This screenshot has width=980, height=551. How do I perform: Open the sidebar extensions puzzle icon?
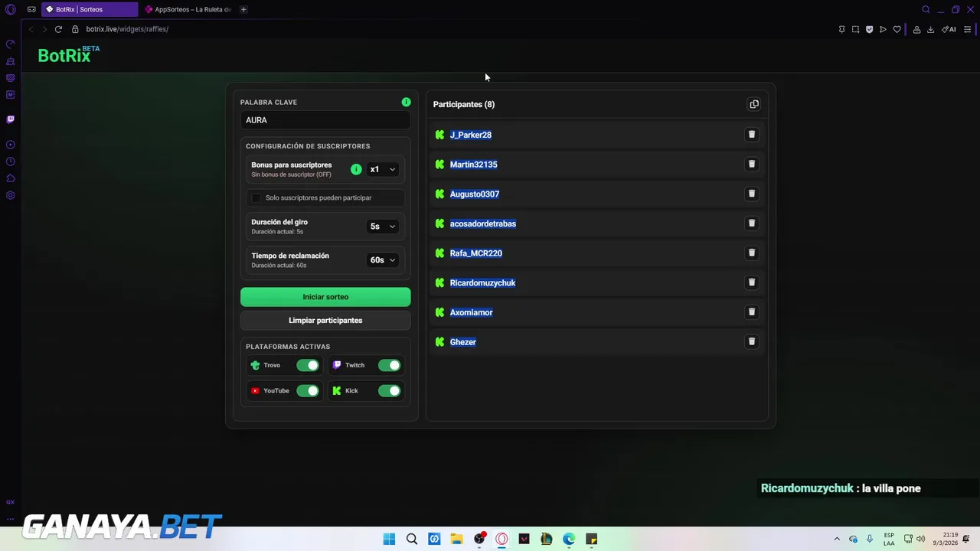[x=11, y=178]
